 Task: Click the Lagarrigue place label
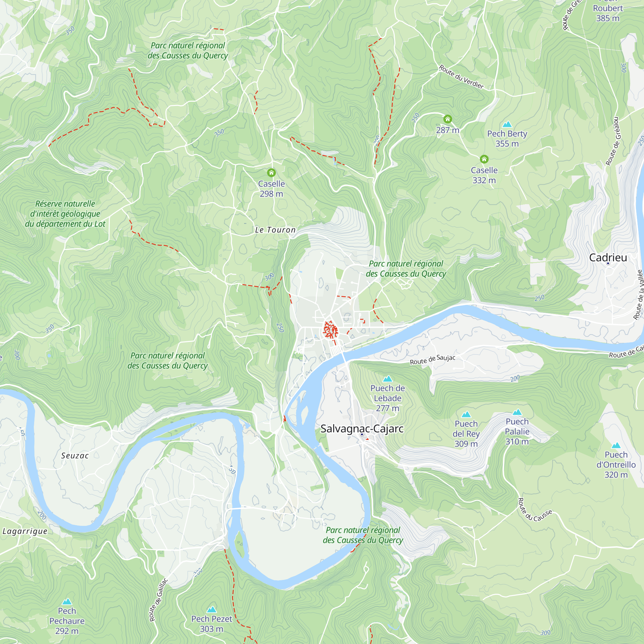pos(25,531)
